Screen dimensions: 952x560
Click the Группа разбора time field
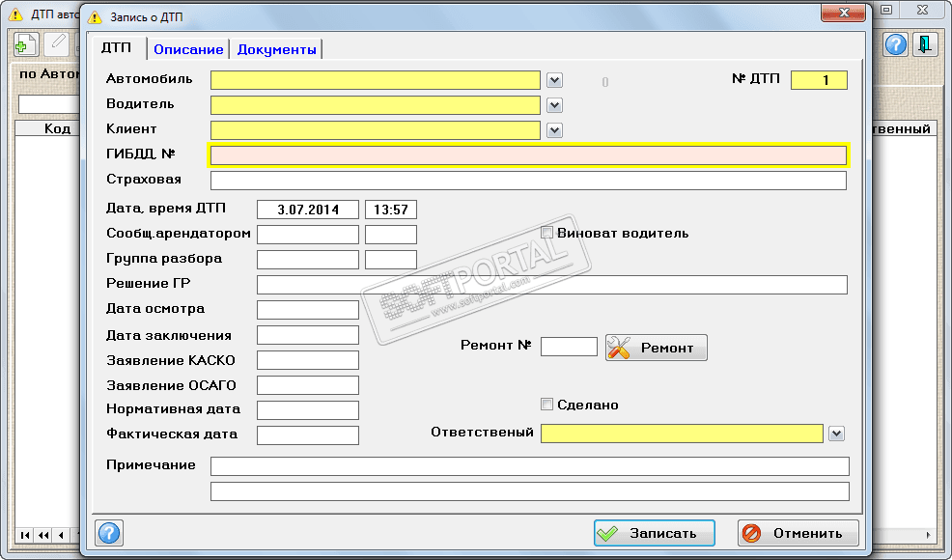pyautogui.click(x=391, y=260)
